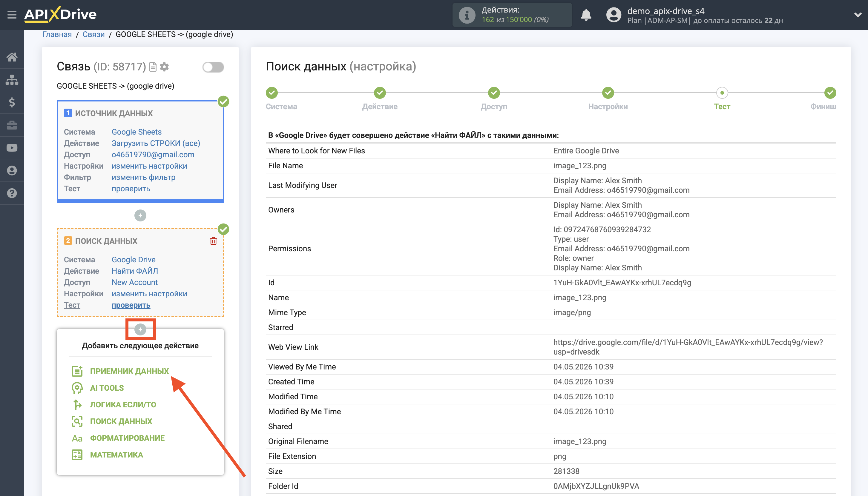The height and width of the screenshot is (496, 868).
Task: Go to Действие step
Action: 380,93
